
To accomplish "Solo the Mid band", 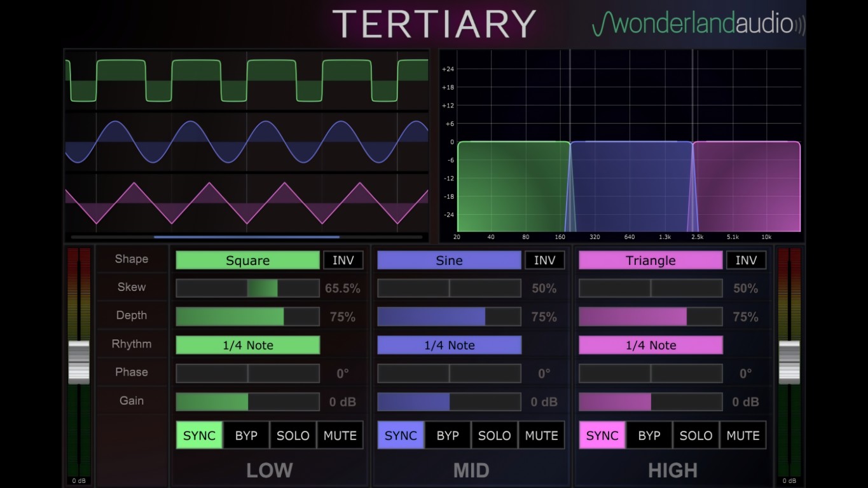I will tap(494, 435).
